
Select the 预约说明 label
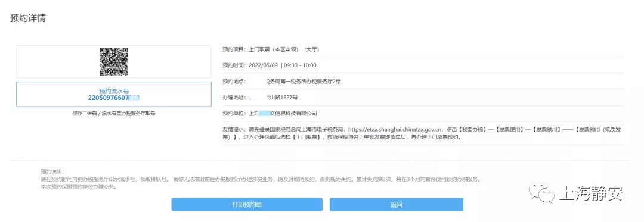[x=52, y=171]
